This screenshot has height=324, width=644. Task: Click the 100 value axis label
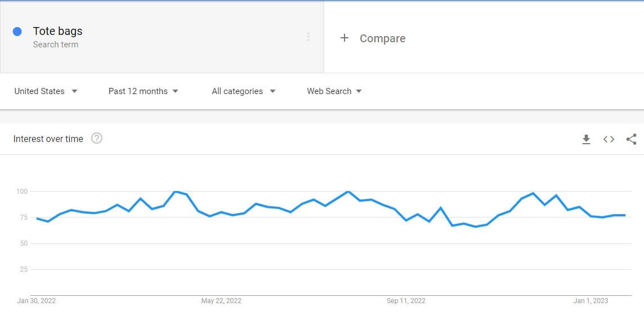point(22,191)
